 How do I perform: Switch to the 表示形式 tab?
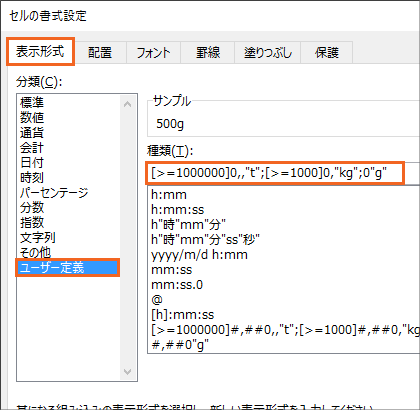[x=40, y=52]
